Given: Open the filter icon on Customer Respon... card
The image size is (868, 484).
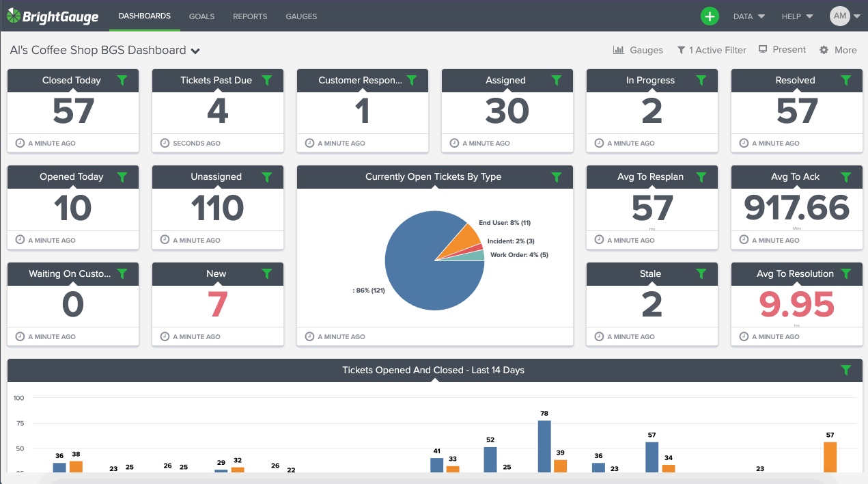Looking at the screenshot, I should coord(412,80).
